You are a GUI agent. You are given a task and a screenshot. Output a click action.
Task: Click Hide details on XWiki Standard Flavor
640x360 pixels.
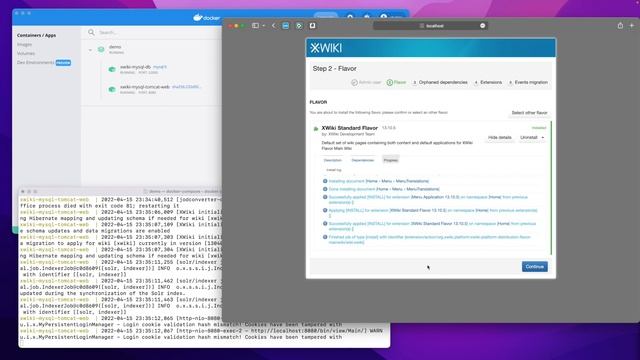tap(499, 138)
